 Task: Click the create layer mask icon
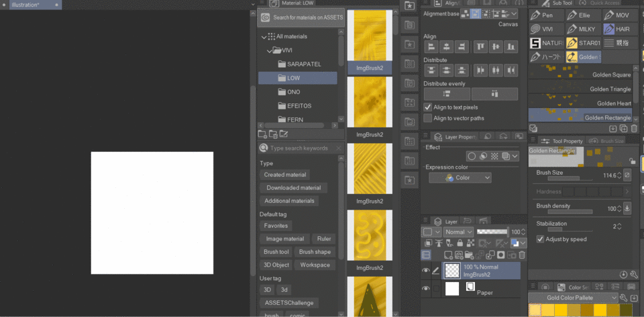(500, 255)
